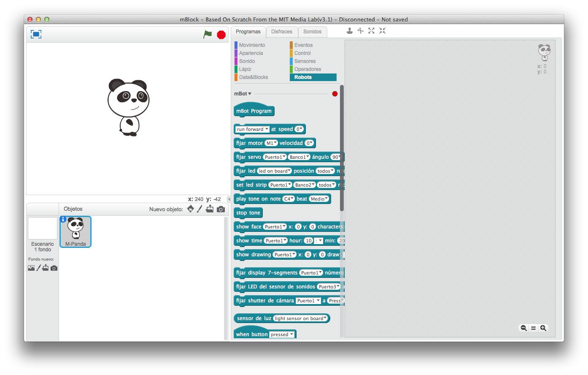The image size is (588, 375).
Task: Open the Operadores block category
Action: tap(307, 69)
